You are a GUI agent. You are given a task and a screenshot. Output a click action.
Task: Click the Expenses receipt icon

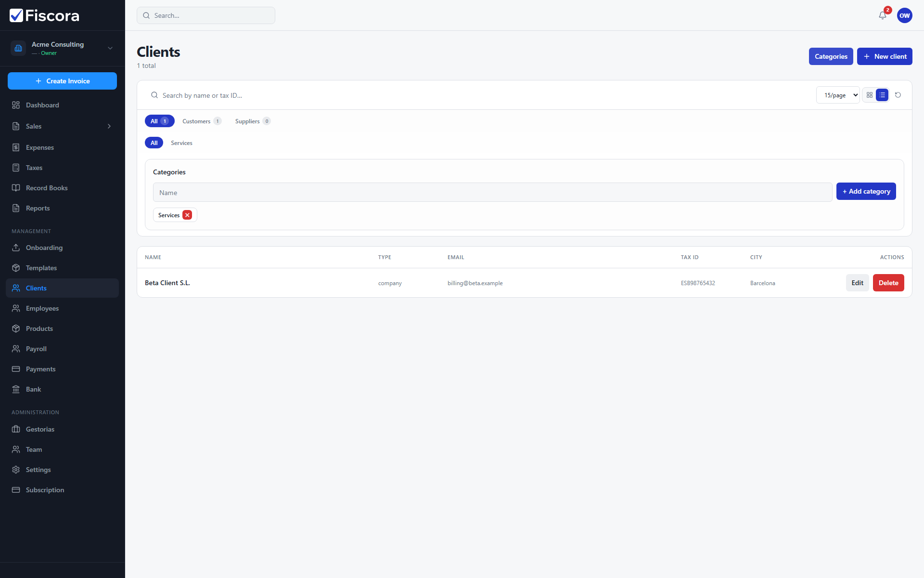pos(16,147)
